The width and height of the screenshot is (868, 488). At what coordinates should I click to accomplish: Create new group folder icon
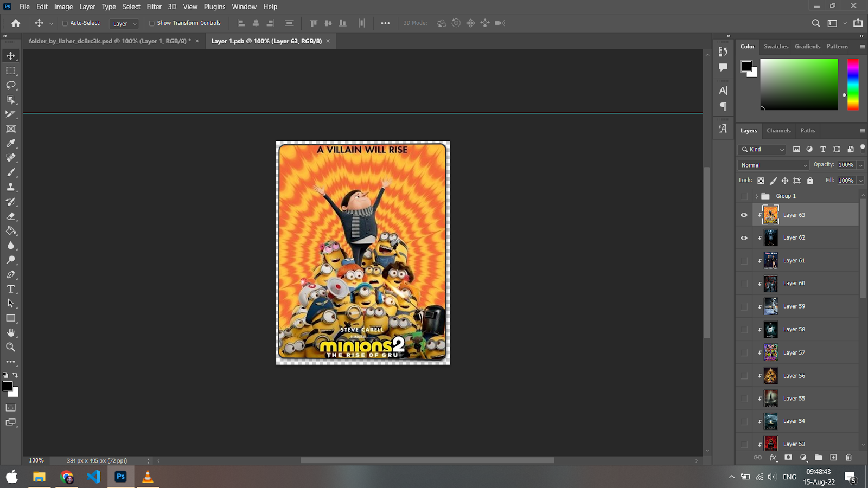point(819,458)
